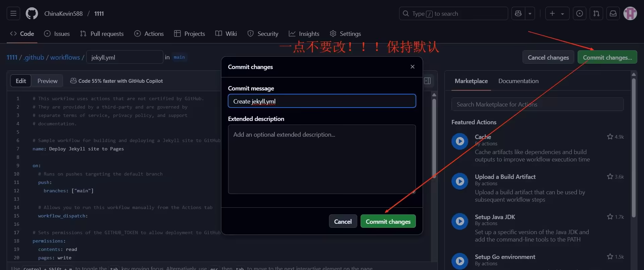Image resolution: width=644 pixels, height=270 pixels.
Task: Click the 1111 breadcrumb link
Action: pos(12,57)
